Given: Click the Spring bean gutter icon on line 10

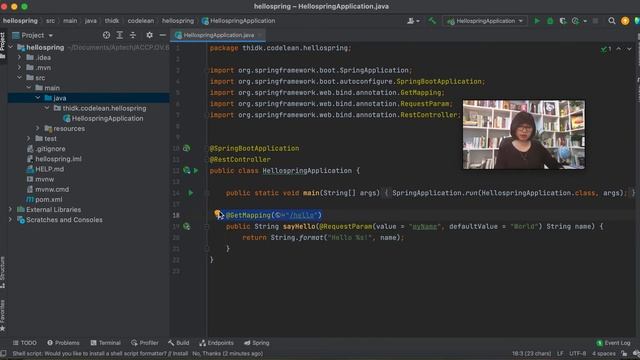Looking at the screenshot, I should pyautogui.click(x=187, y=148).
